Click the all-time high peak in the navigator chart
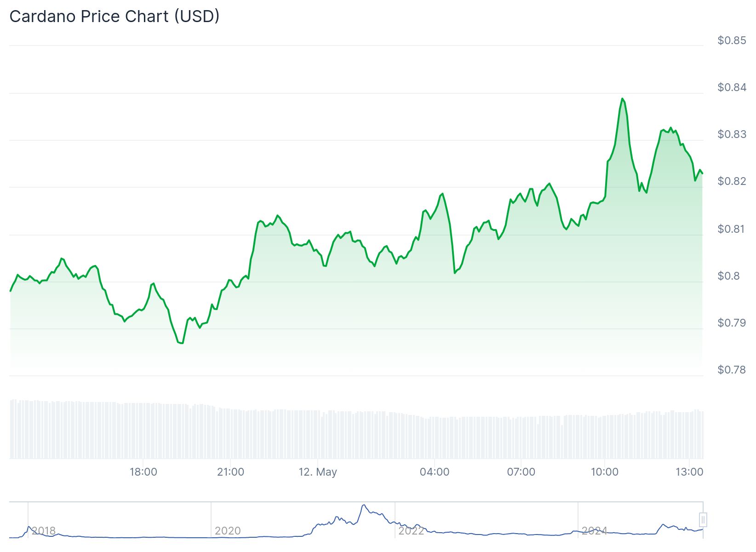 [364, 505]
